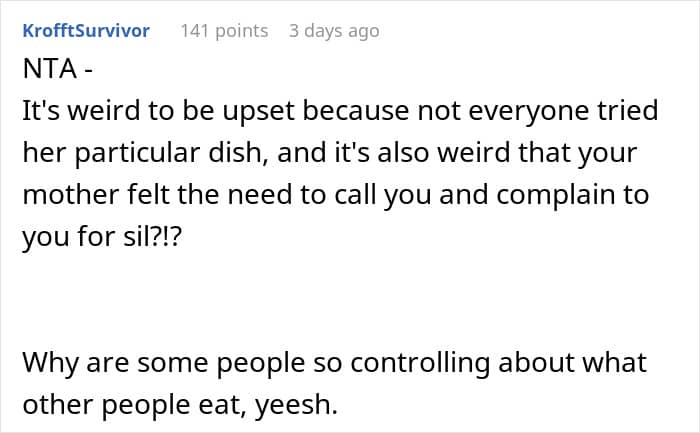Click the 141 points score
Screen dimensions: 700x433
click(224, 31)
